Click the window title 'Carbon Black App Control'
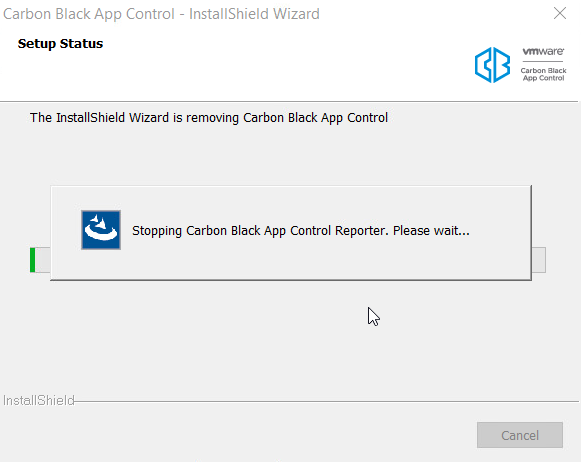The height and width of the screenshot is (462, 581). 89,14
